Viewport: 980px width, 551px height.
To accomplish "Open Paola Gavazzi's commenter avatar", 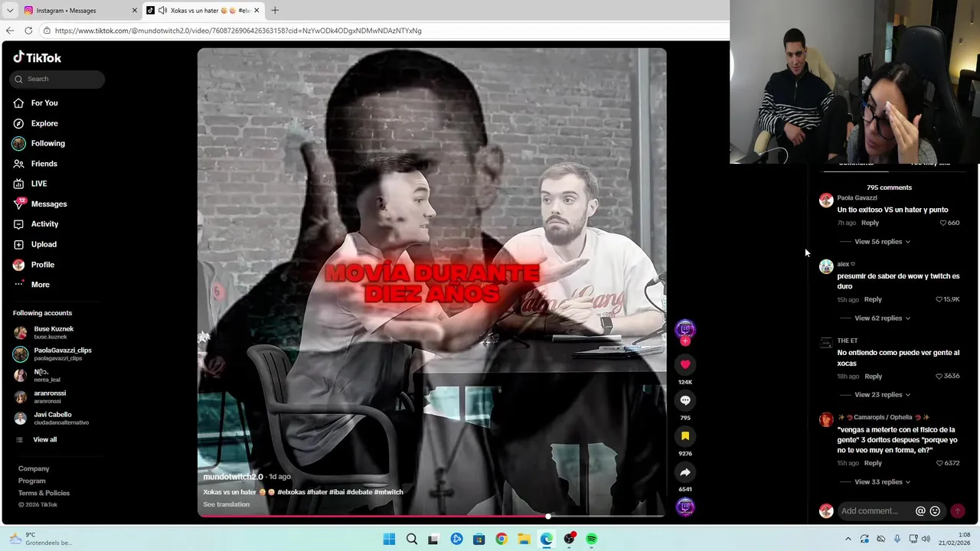I will point(826,201).
